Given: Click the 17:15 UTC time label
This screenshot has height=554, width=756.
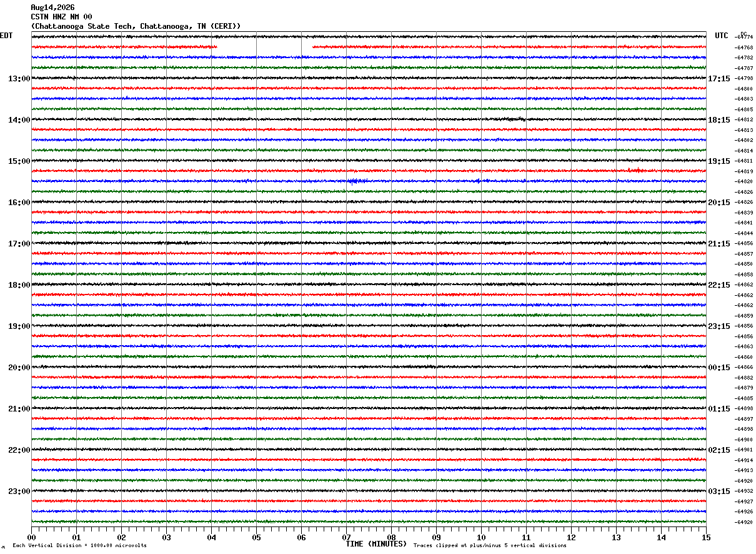Looking at the screenshot, I should [719, 79].
